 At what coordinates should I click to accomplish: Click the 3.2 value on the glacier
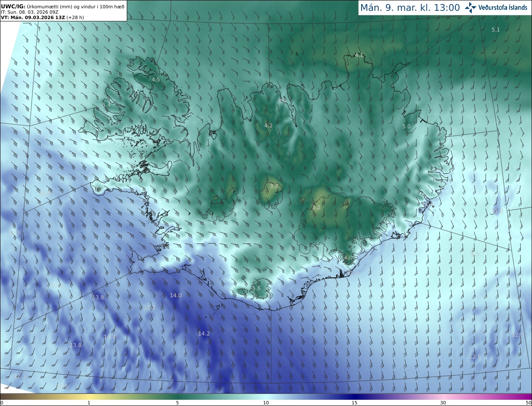[316, 207]
